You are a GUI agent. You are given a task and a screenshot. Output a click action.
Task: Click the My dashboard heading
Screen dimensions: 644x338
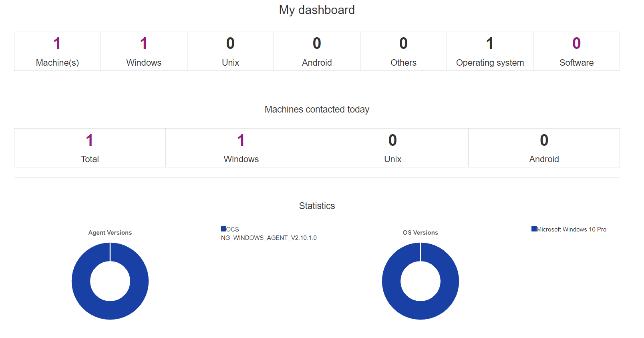point(317,10)
